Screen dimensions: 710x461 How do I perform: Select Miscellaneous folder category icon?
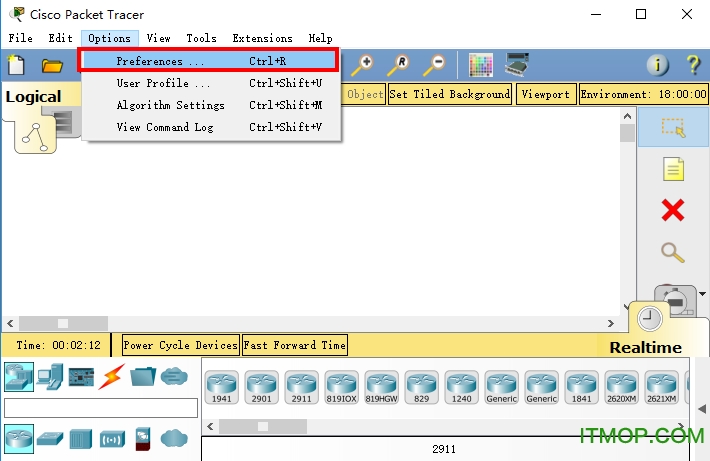coord(143,377)
